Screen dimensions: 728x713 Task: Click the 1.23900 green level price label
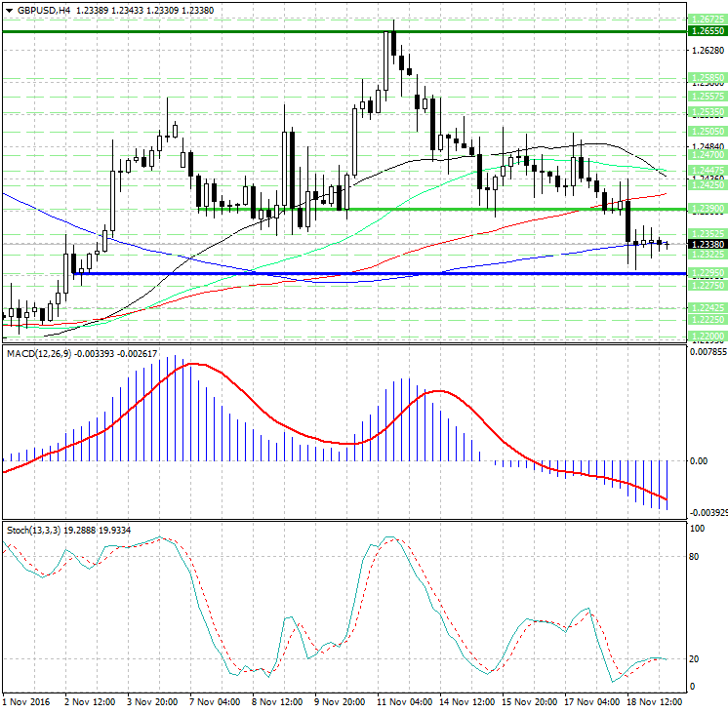point(706,210)
